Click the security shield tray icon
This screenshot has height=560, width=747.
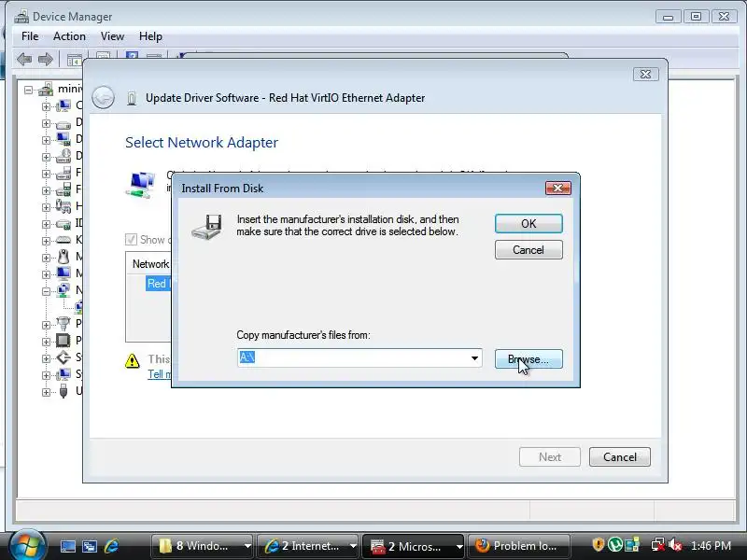(598, 544)
